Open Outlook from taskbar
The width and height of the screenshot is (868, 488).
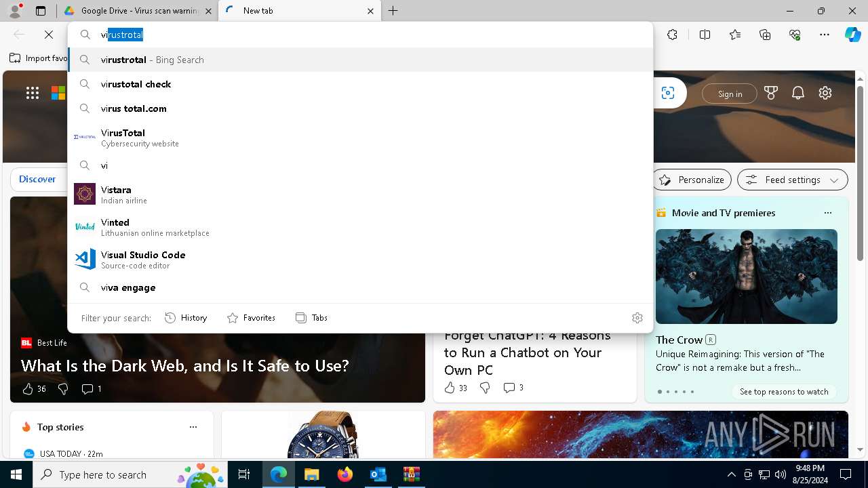378,474
